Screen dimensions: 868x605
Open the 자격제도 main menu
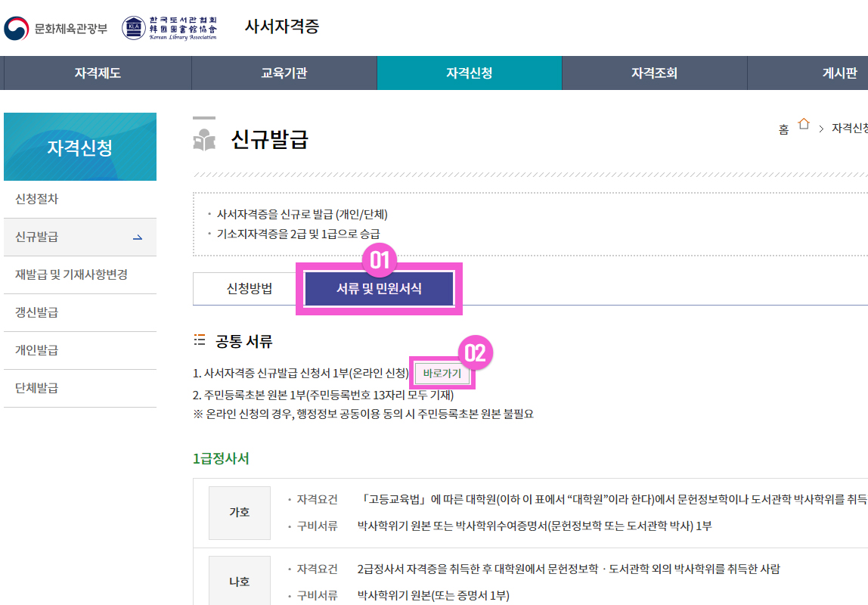tap(97, 73)
